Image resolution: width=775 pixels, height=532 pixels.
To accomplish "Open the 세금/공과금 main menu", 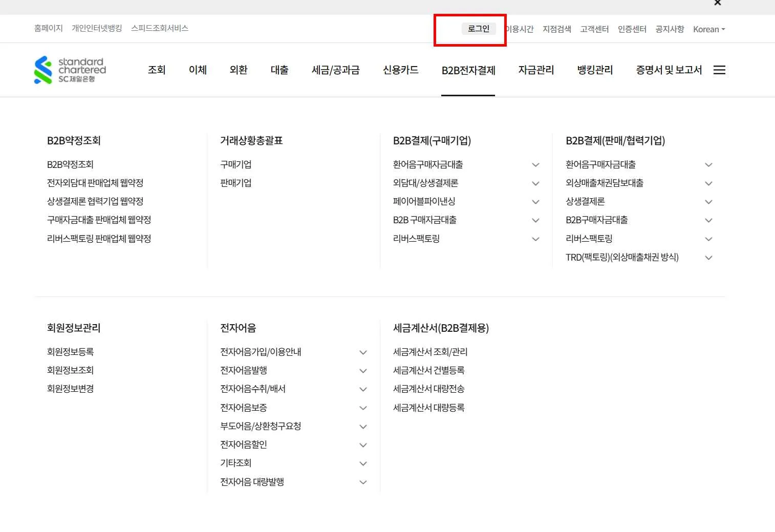I will pos(336,70).
